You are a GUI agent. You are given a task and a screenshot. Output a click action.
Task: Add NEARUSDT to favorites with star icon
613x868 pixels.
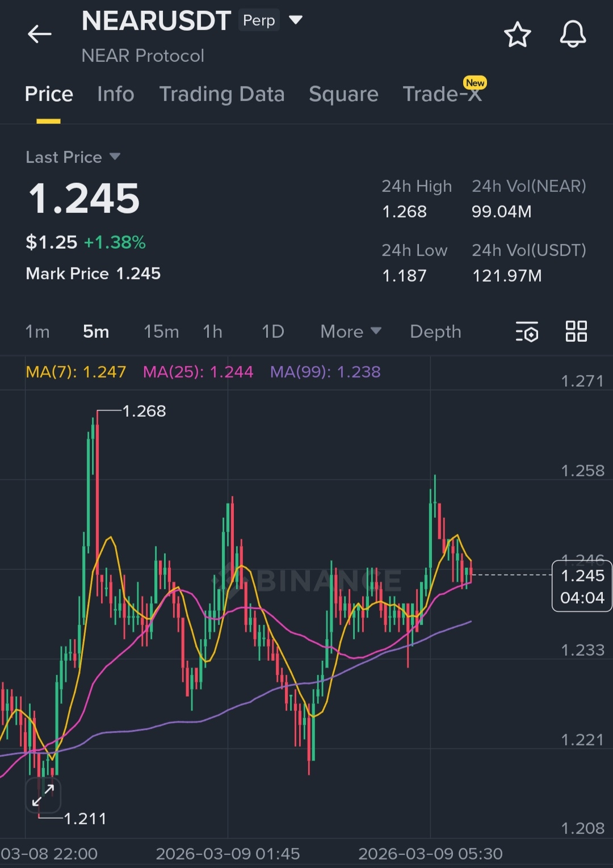517,35
